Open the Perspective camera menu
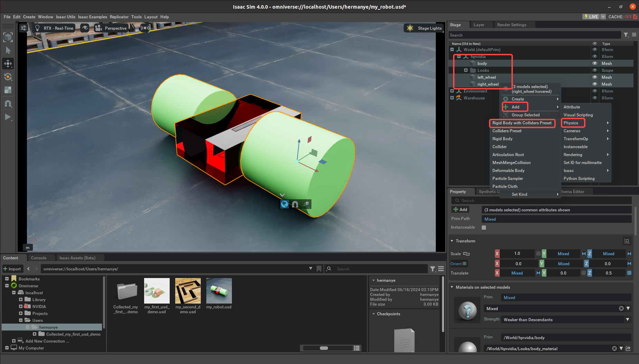Screen dimensions: 639x364 pos(111,28)
